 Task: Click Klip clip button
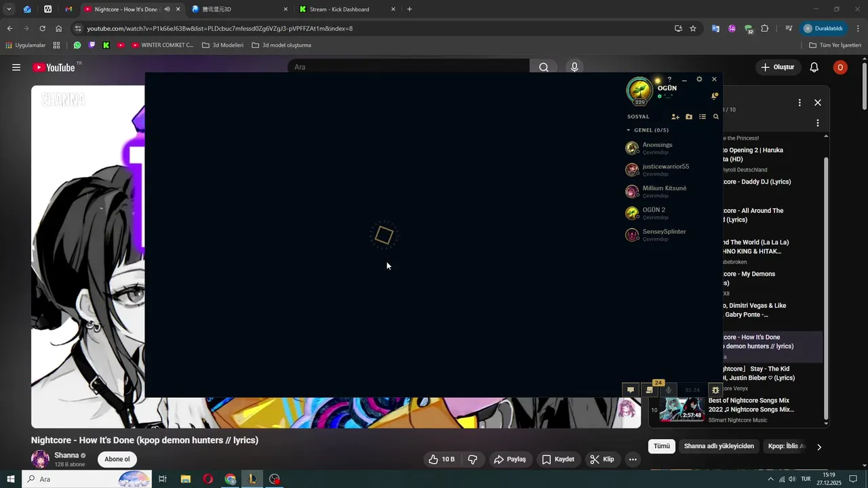click(x=602, y=460)
